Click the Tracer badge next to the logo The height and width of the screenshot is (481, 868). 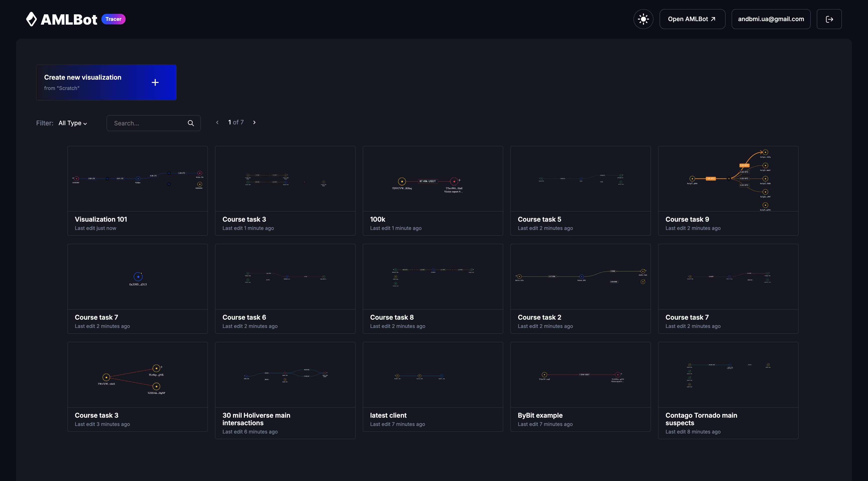tap(114, 19)
